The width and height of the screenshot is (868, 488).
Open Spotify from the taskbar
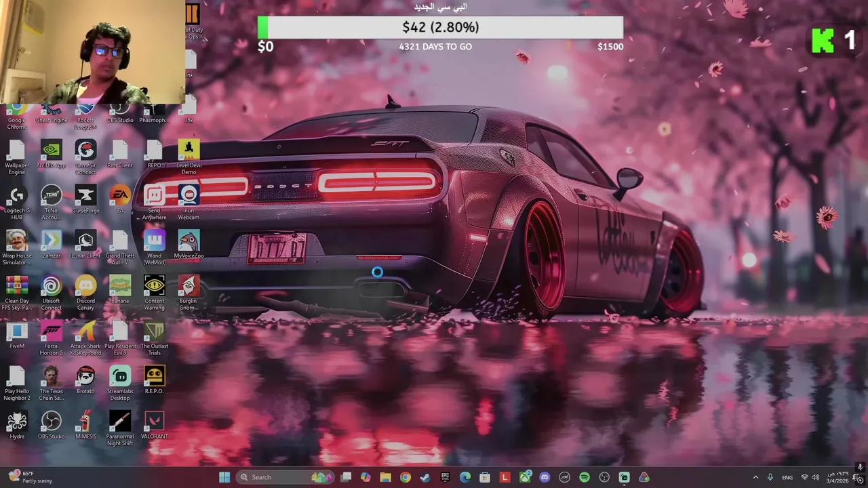coord(584,477)
